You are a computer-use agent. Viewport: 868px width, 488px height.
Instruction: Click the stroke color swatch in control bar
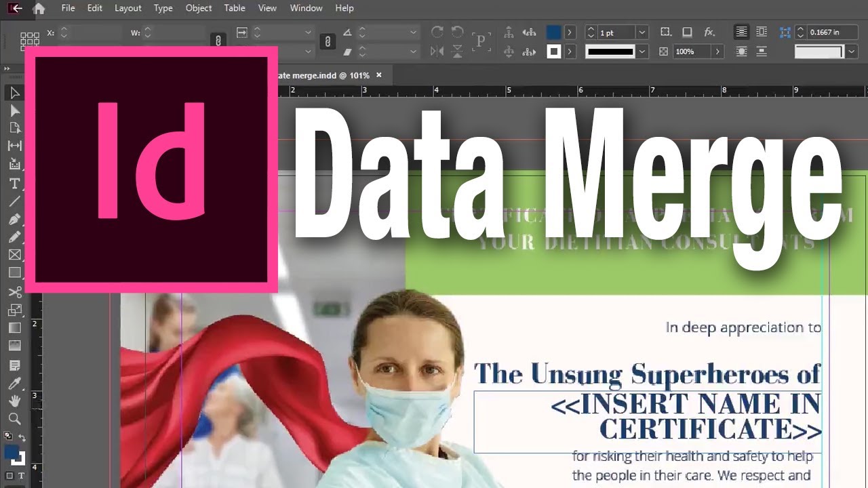point(554,51)
